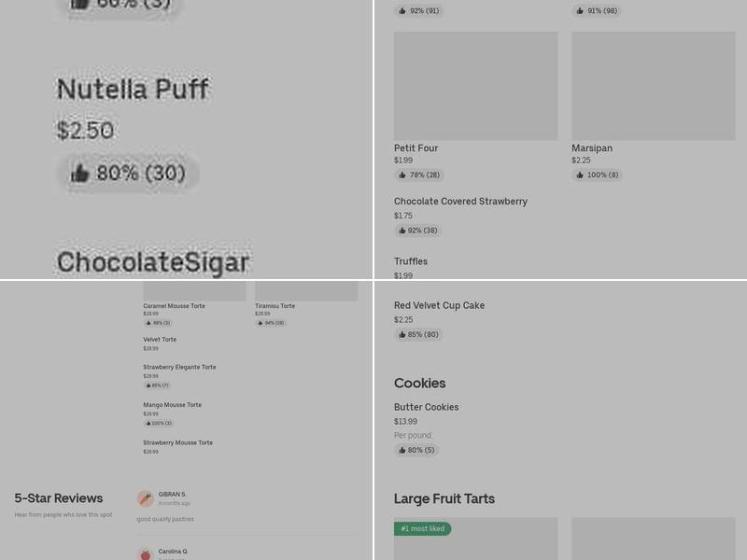Click the thumbs-up icon under Butter Cookies

tap(402, 450)
